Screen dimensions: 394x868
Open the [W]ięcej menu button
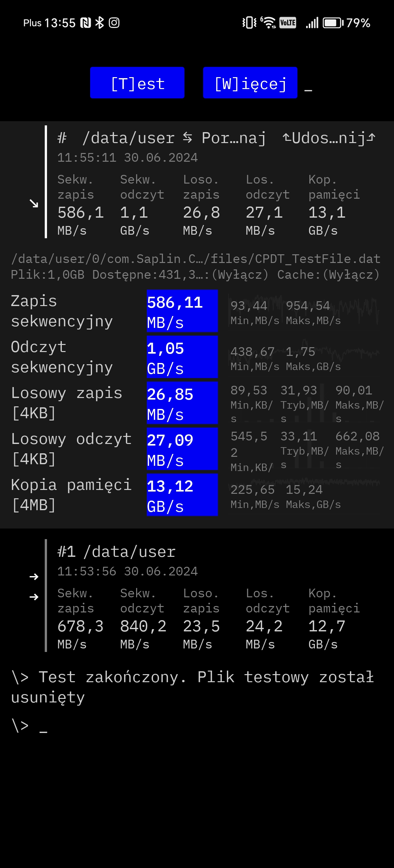250,83
